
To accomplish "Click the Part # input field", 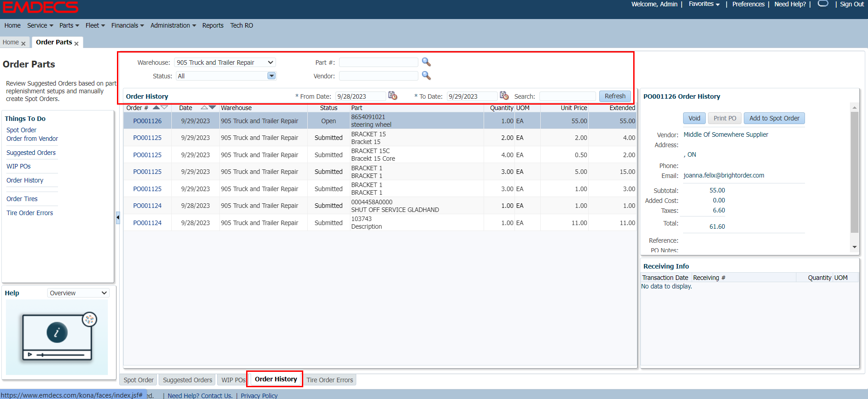I will coord(378,62).
